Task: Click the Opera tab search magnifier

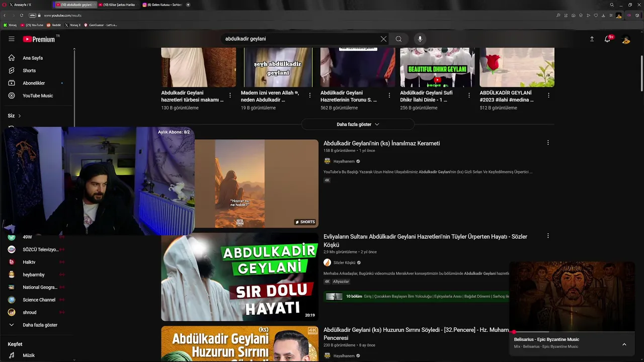Action: [x=612, y=5]
